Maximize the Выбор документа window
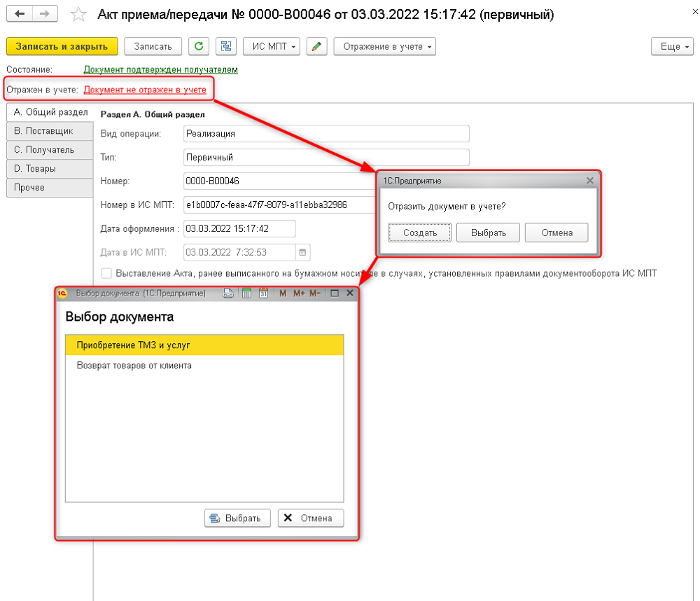700x601 pixels. (x=335, y=293)
